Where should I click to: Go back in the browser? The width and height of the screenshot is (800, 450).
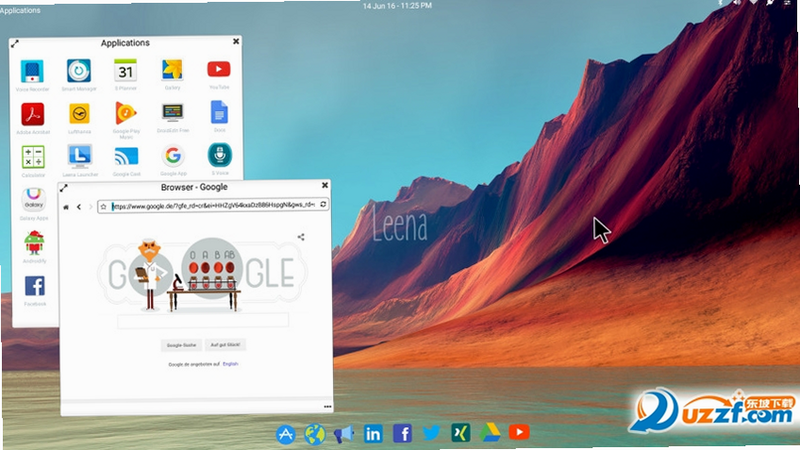coord(79,207)
